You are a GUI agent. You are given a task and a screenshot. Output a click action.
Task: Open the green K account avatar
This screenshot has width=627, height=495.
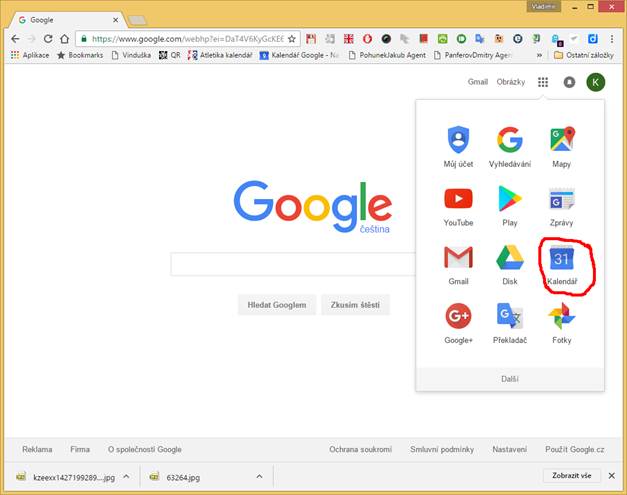(595, 82)
